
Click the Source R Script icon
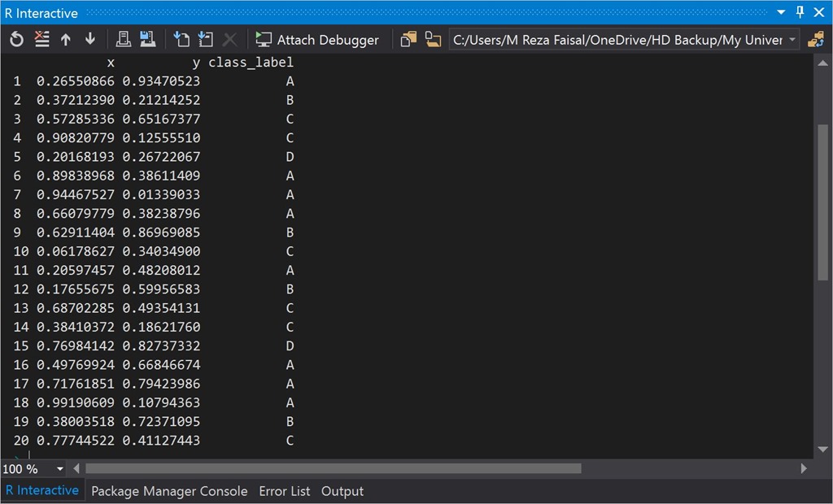pyautogui.click(x=182, y=40)
